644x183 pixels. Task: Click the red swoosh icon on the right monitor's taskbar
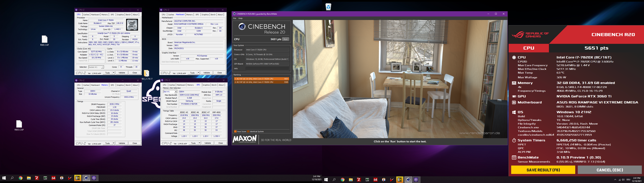click(392, 179)
